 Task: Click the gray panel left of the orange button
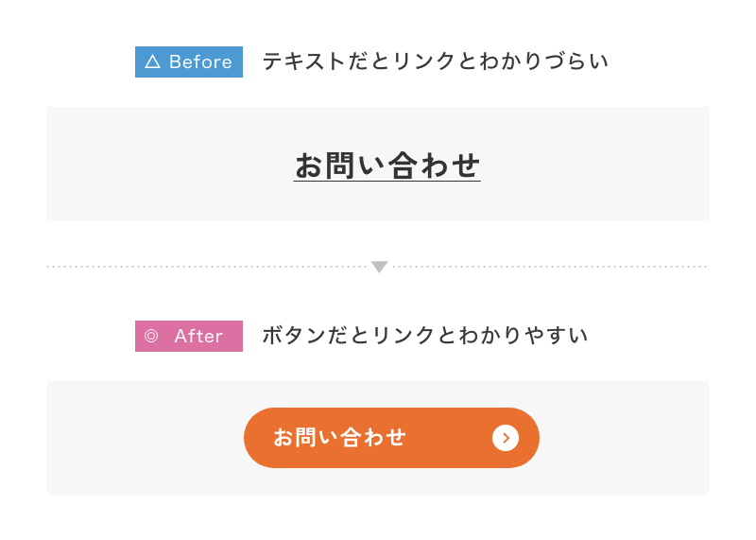point(145,438)
